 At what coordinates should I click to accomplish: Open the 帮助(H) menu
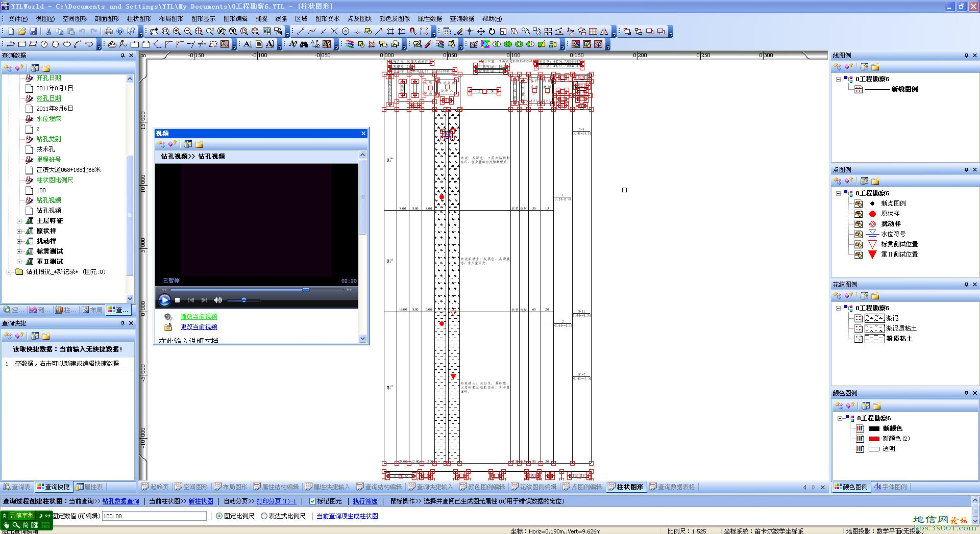pos(492,18)
